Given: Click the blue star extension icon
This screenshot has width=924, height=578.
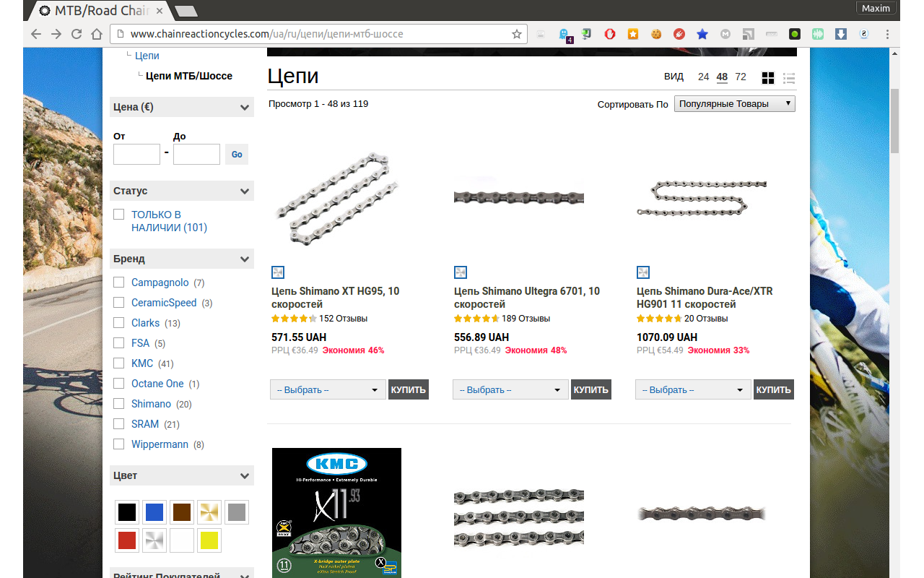Looking at the screenshot, I should [x=702, y=34].
